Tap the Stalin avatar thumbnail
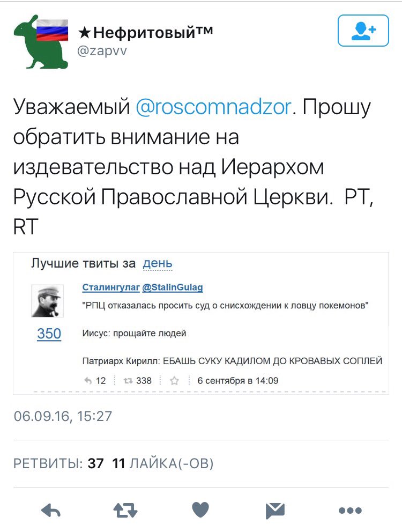 46,301
